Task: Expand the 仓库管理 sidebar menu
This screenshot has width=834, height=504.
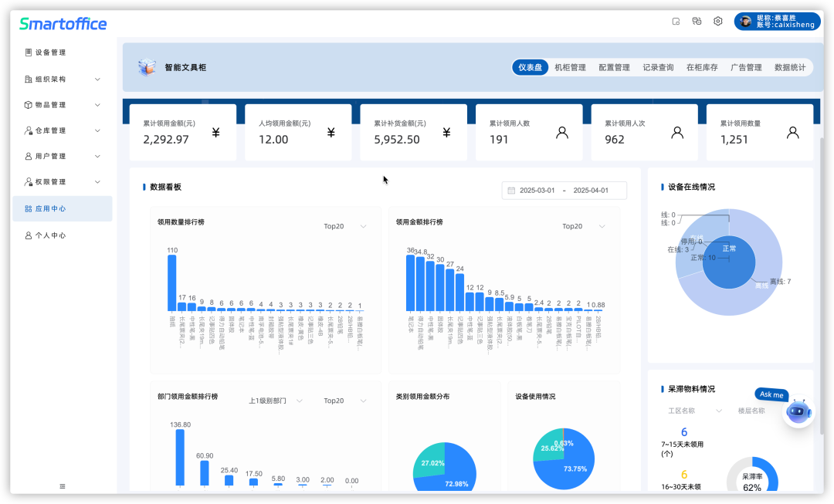Action: click(97, 130)
